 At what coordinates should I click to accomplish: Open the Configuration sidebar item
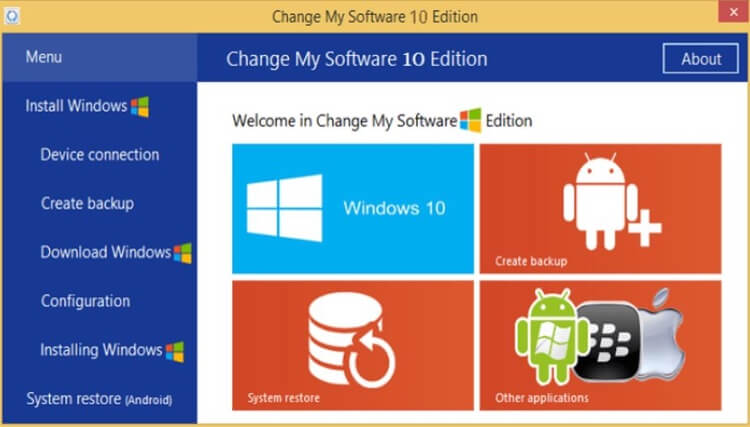85,301
